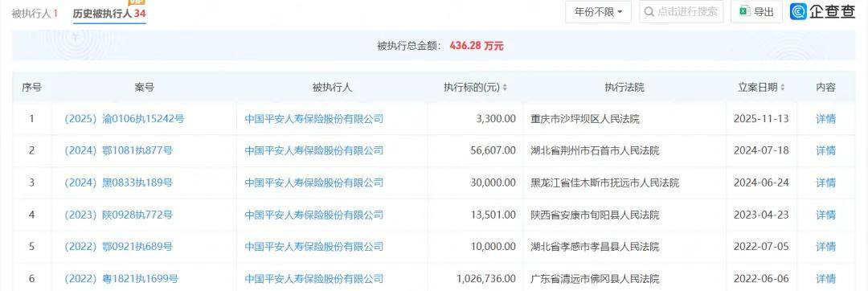
Task: Click the 436.28 万元 total amount
Action: pyautogui.click(x=477, y=46)
